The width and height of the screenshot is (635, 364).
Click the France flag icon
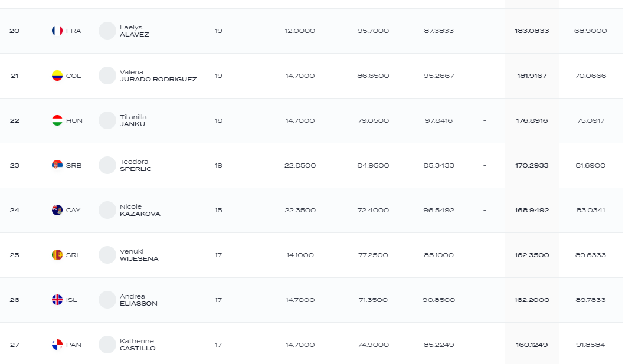57,31
